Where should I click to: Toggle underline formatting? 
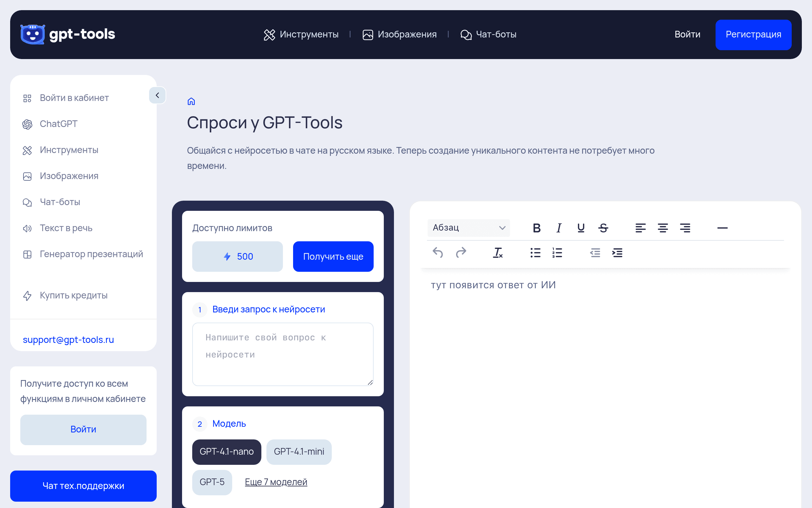point(581,228)
